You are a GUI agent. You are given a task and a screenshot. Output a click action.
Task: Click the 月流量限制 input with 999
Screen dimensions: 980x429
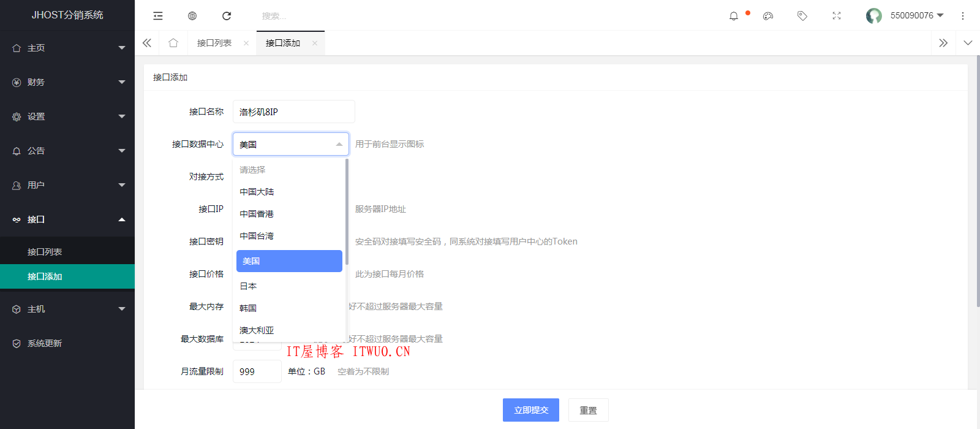[x=257, y=371]
